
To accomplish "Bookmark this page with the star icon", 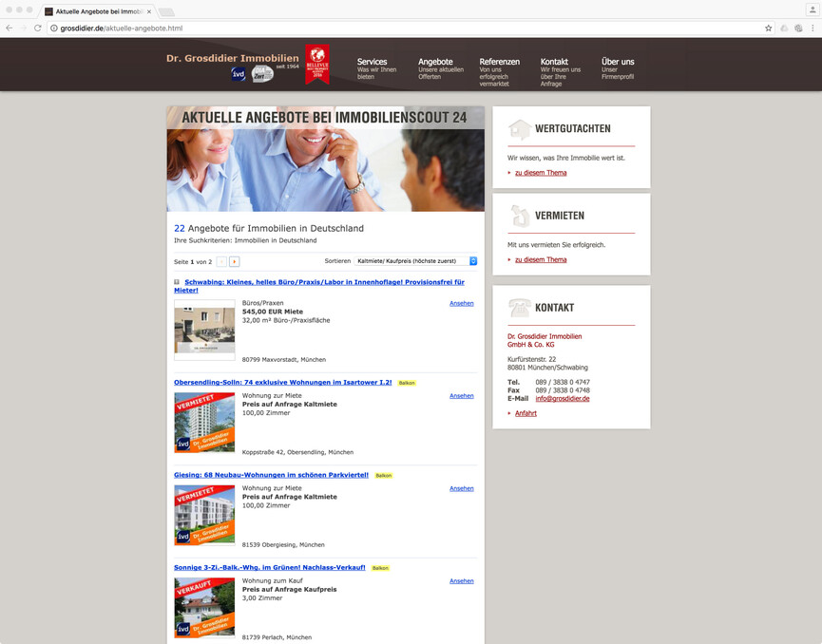I will (x=768, y=28).
